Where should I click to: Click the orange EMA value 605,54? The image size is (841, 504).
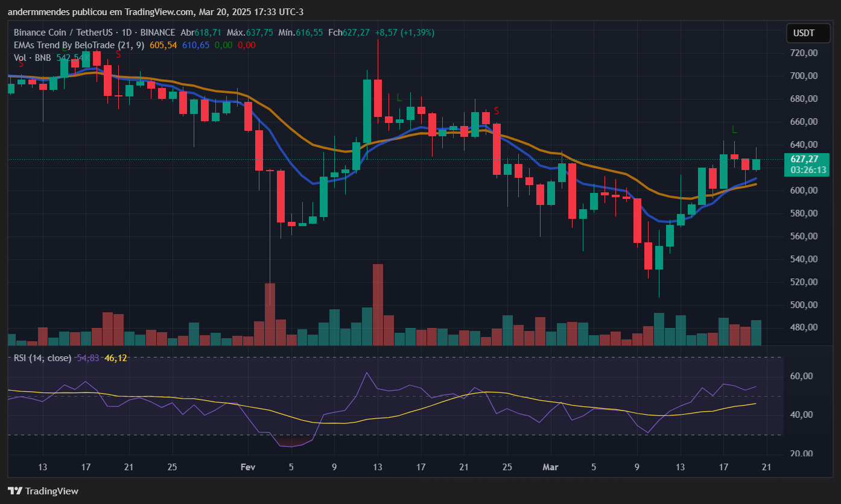(x=164, y=45)
